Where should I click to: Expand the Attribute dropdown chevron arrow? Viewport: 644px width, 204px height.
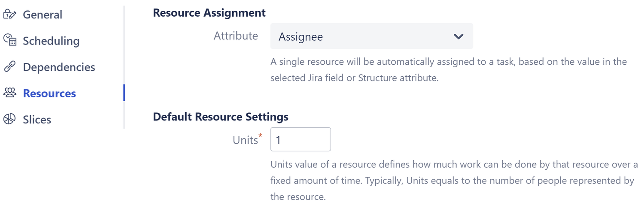(x=459, y=36)
